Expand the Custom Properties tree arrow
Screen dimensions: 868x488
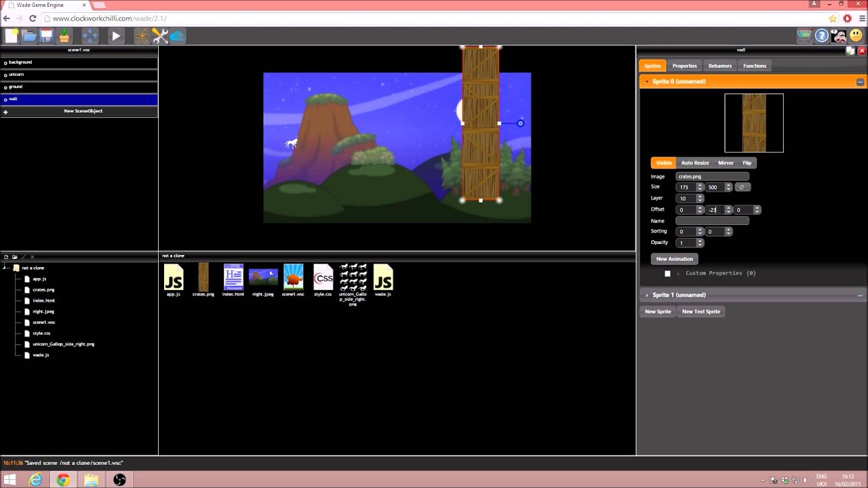tap(678, 273)
